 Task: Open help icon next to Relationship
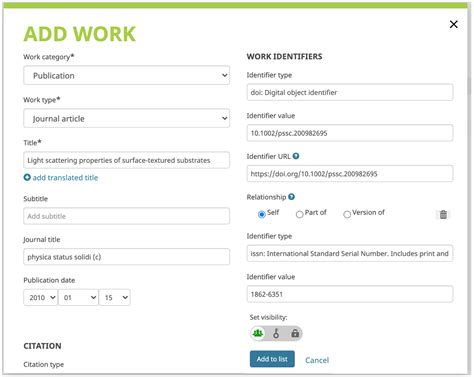pyautogui.click(x=291, y=197)
